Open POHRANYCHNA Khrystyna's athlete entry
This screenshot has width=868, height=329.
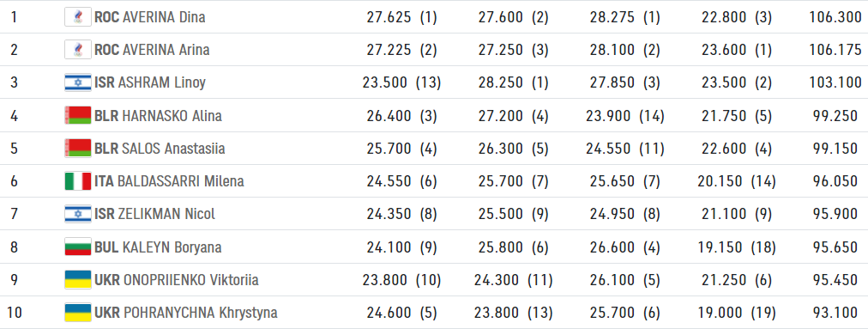(x=200, y=313)
